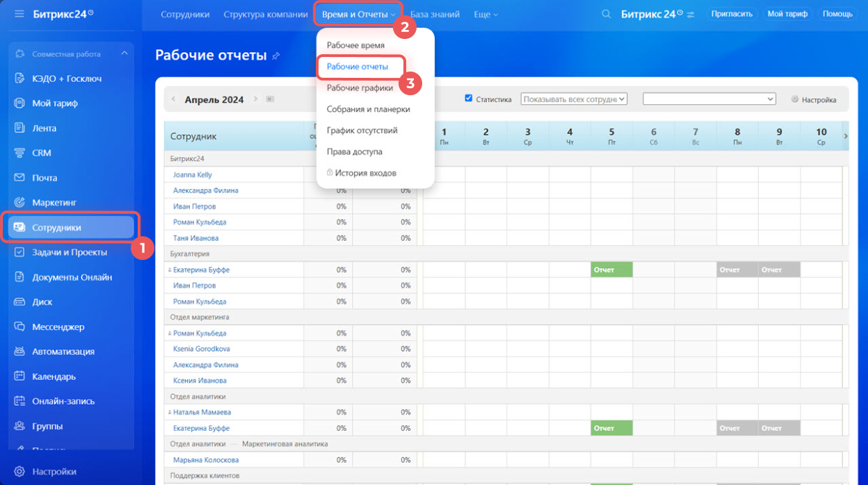This screenshot has width=868, height=485.
Task: Select Собрания и планерки menu item
Action: tap(368, 109)
